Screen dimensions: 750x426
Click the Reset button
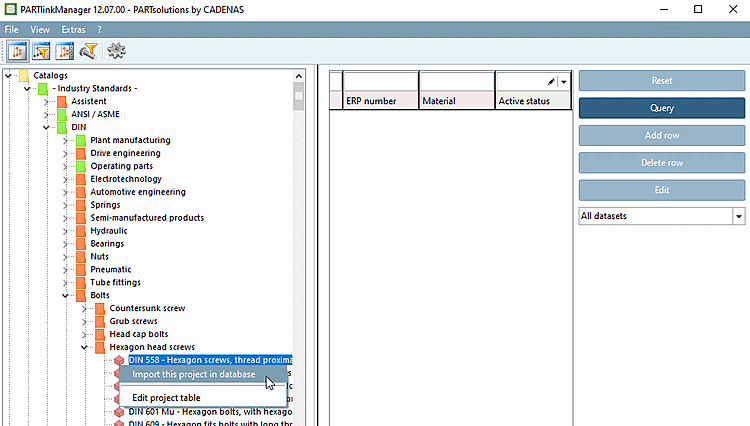point(662,81)
